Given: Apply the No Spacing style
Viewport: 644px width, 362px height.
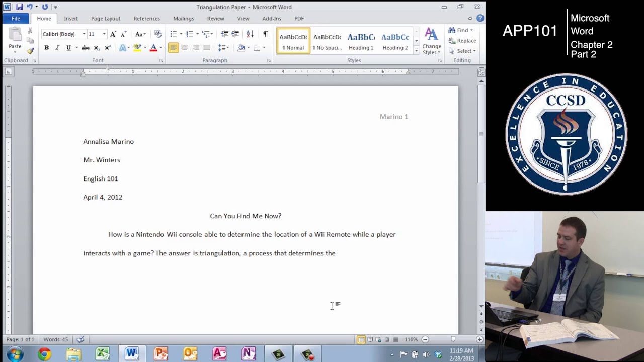Looking at the screenshot, I should click(x=327, y=41).
